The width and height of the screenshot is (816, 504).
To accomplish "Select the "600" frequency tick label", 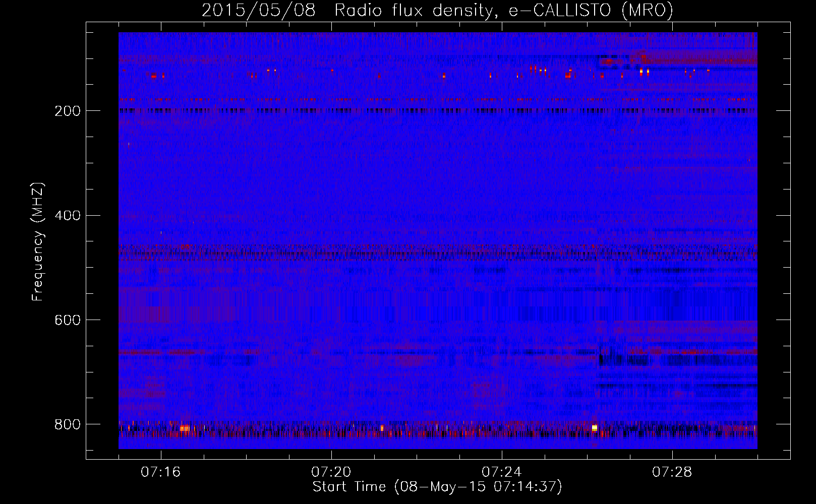I will [67, 320].
